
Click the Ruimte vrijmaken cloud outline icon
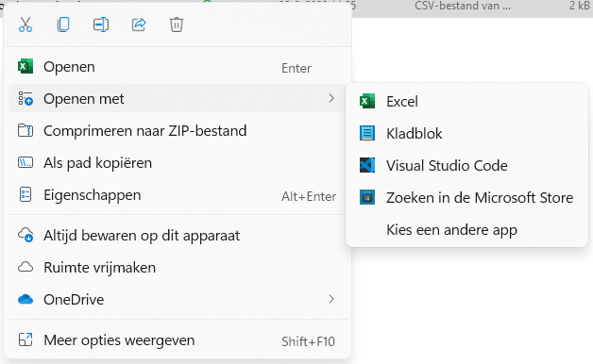tap(25, 267)
